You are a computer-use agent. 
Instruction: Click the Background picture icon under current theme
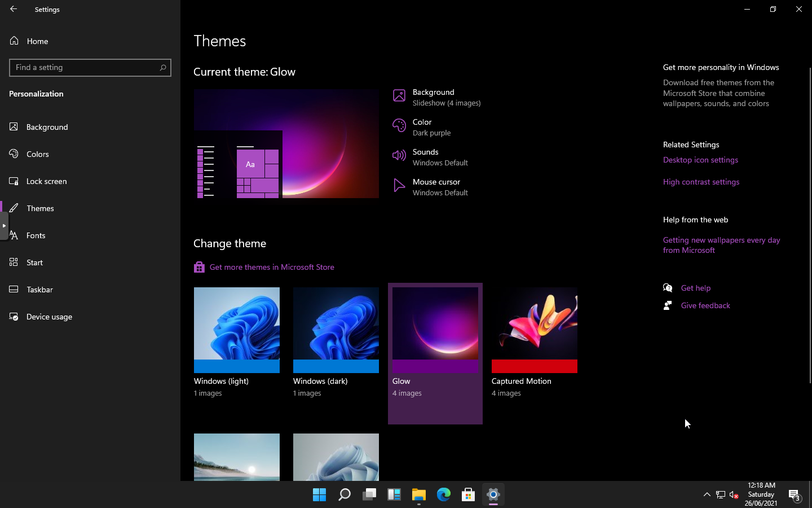[x=399, y=96]
